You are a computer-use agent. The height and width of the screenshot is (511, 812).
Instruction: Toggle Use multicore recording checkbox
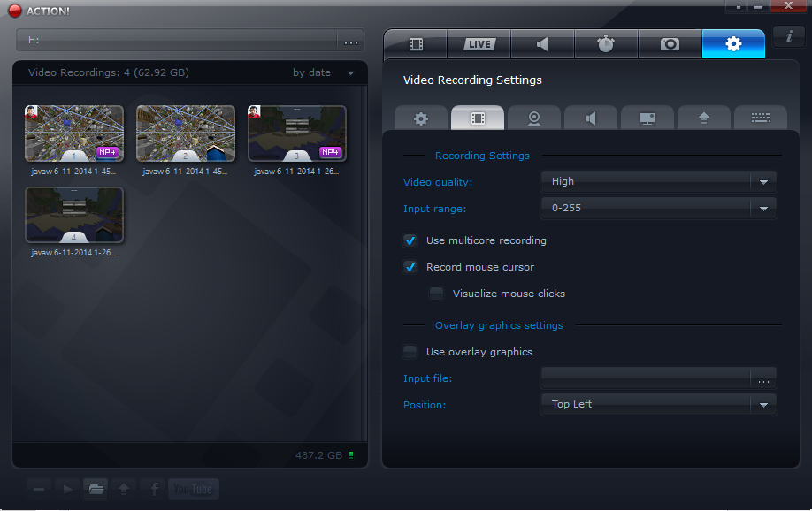(x=410, y=240)
